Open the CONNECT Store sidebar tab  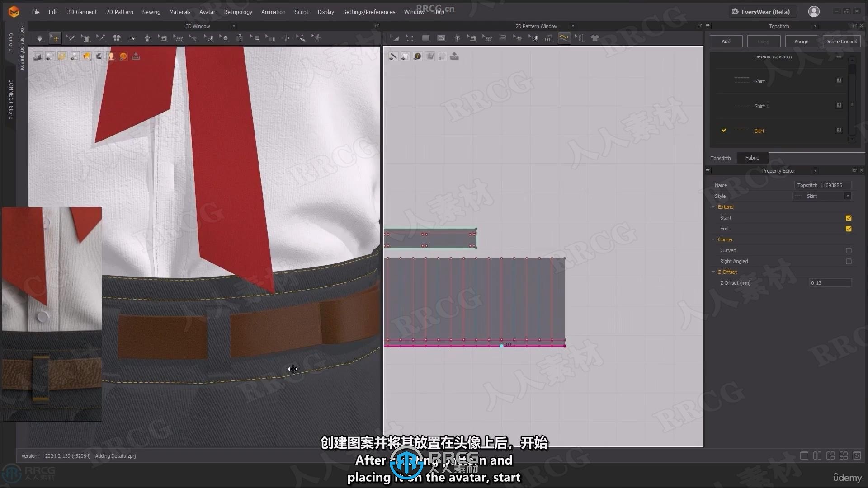[11, 99]
